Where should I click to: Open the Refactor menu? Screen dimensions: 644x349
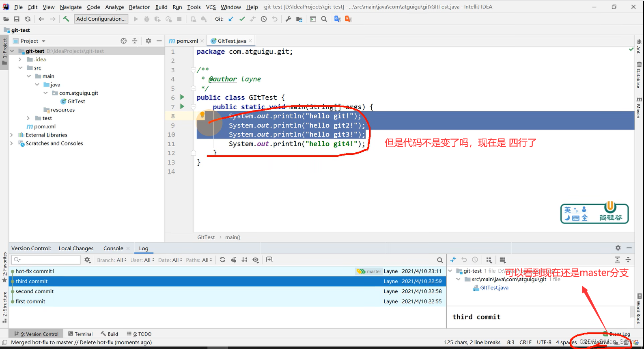click(x=139, y=7)
